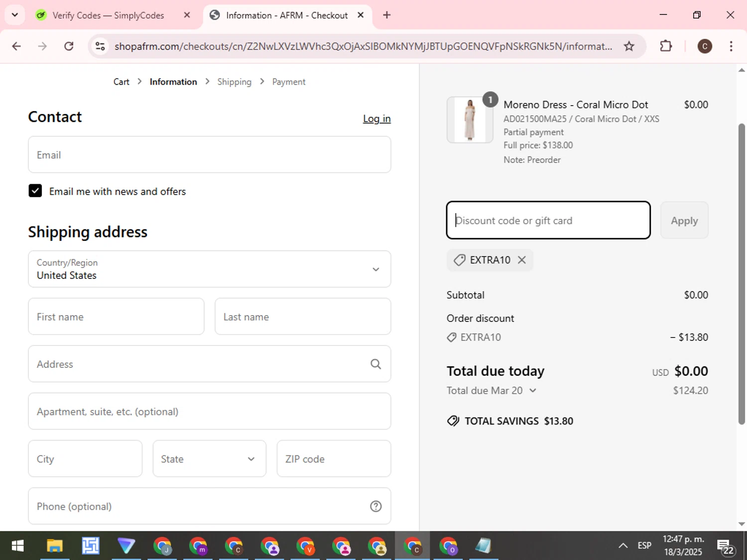The image size is (747, 560).
Task: Open the Chrome profile avatar
Action: (x=704, y=46)
